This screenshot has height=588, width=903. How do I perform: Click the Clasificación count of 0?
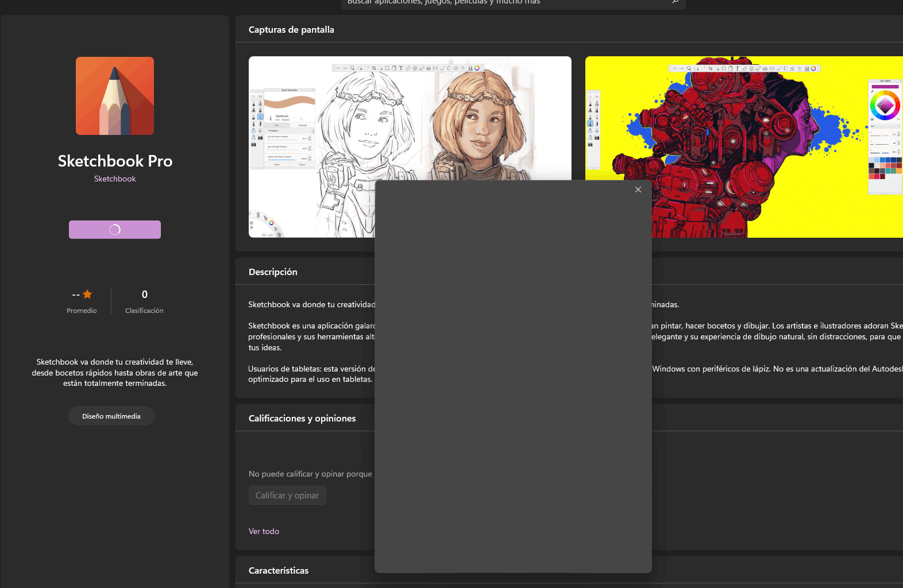coord(145,294)
